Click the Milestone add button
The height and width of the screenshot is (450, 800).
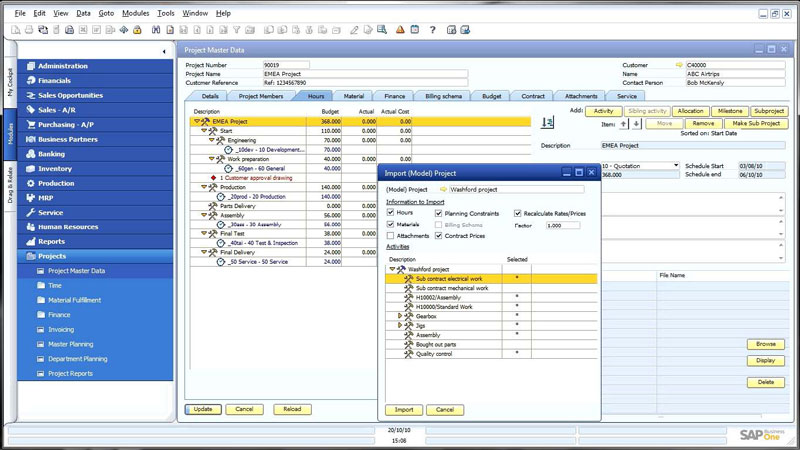click(730, 111)
